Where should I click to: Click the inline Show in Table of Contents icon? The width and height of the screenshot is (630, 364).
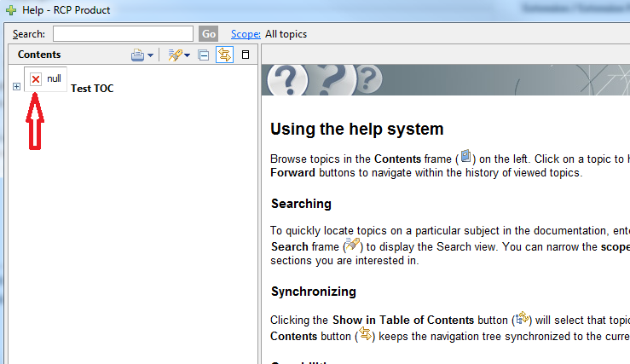[522, 317]
